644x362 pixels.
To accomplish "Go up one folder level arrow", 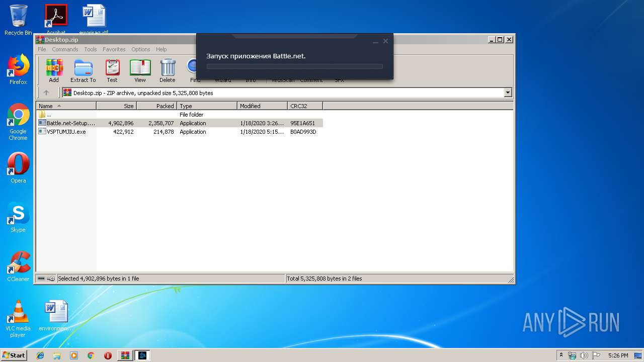I will tap(46, 93).
